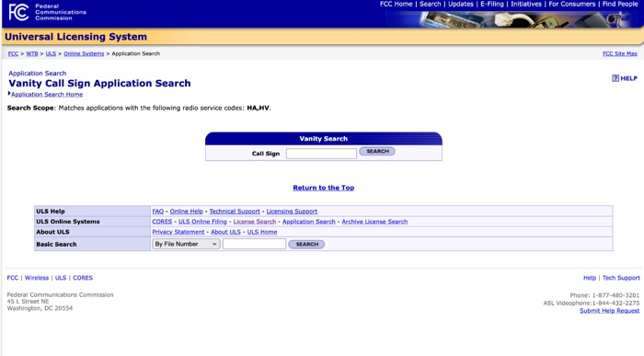The image size is (644, 356).
Task: Open E-Filing in top navigation
Action: point(492,4)
